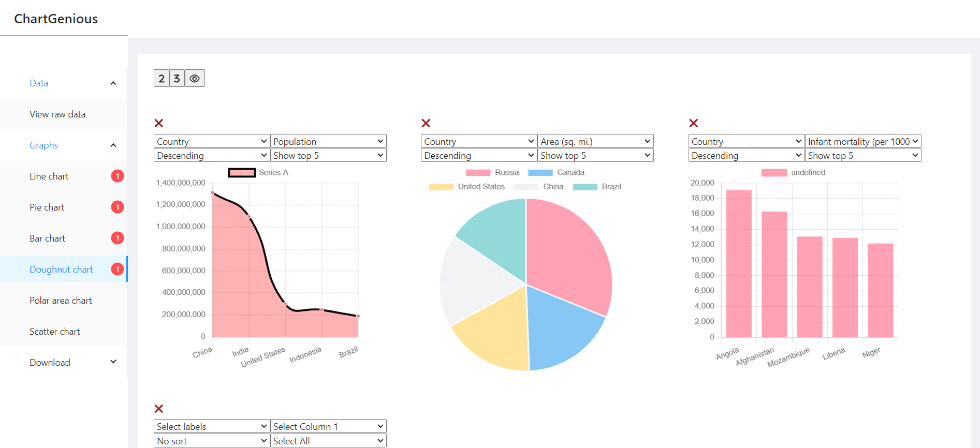Open the Select All dropdown

pos(328,441)
